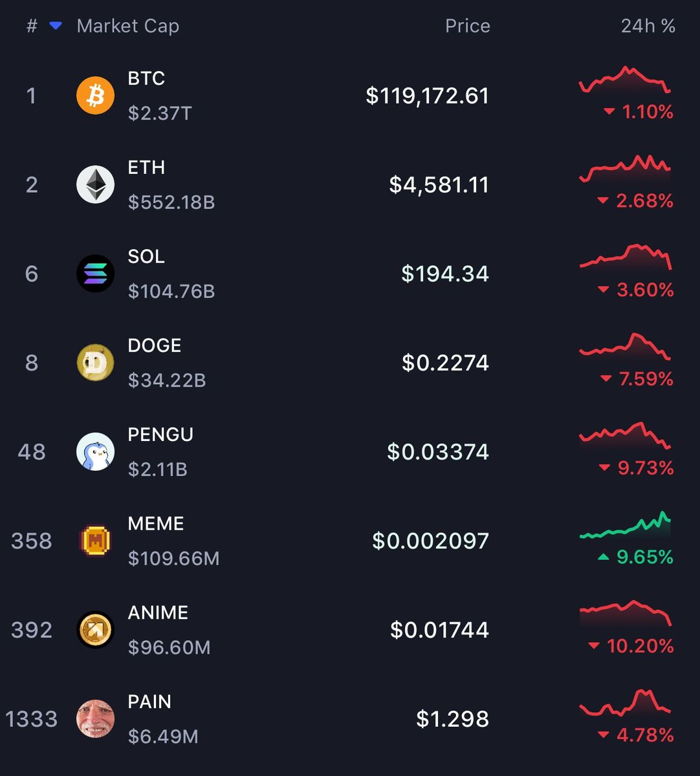Viewport: 700px width, 776px height.
Task: Click the ANIME token logo
Action: pyautogui.click(x=95, y=630)
